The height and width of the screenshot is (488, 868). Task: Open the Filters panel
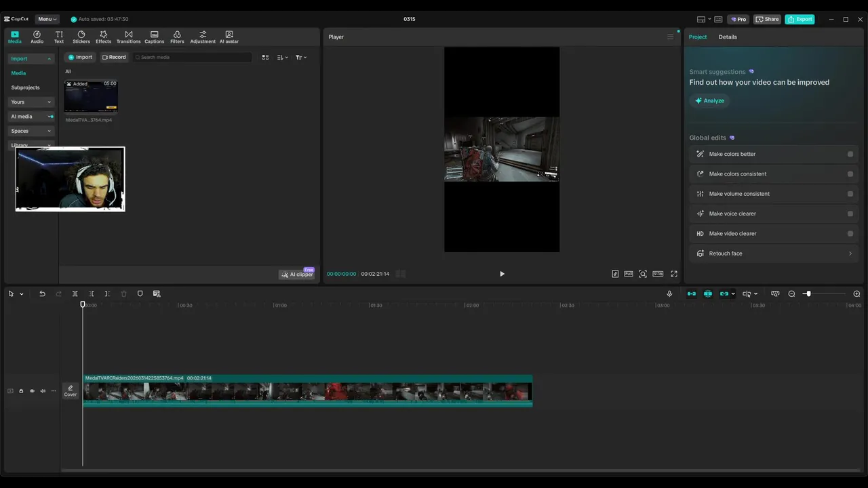tap(177, 37)
